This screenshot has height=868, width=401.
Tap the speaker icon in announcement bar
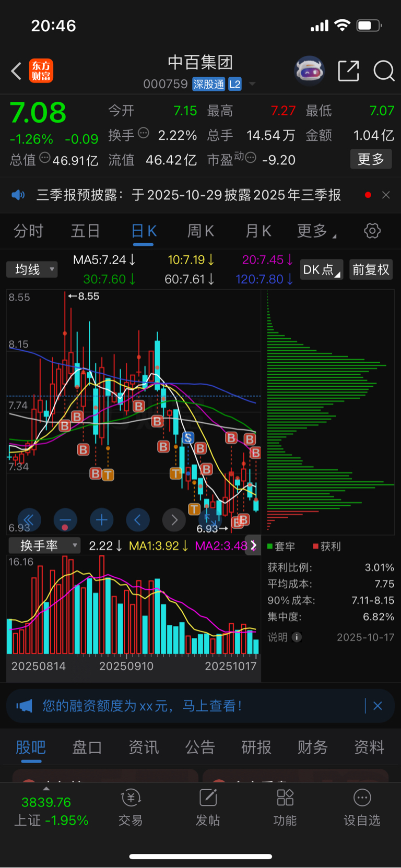coord(18,195)
